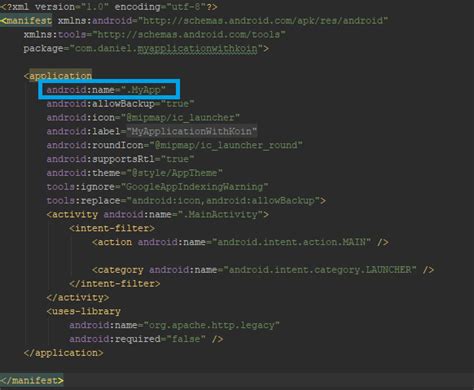Click the GoogleAppIndexingWarning ignore value
The image size is (474, 390).
[195, 187]
